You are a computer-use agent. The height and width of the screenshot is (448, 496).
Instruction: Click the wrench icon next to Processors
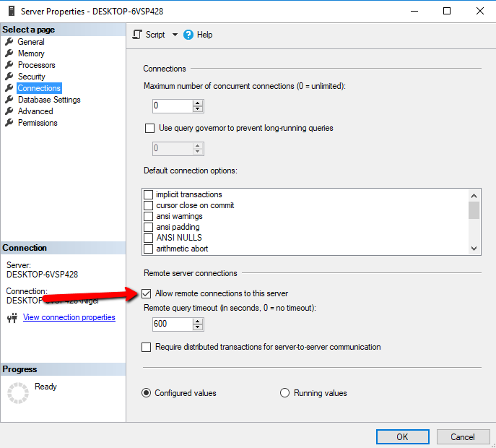coord(9,65)
